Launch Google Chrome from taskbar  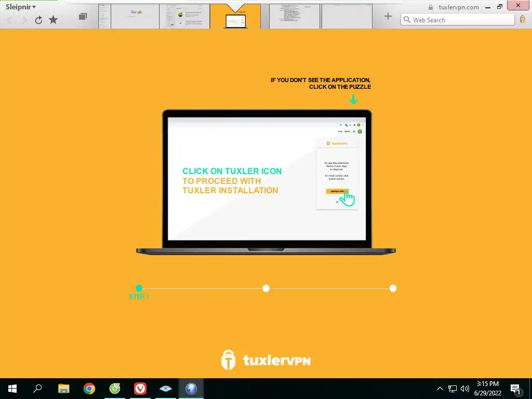pyautogui.click(x=89, y=389)
